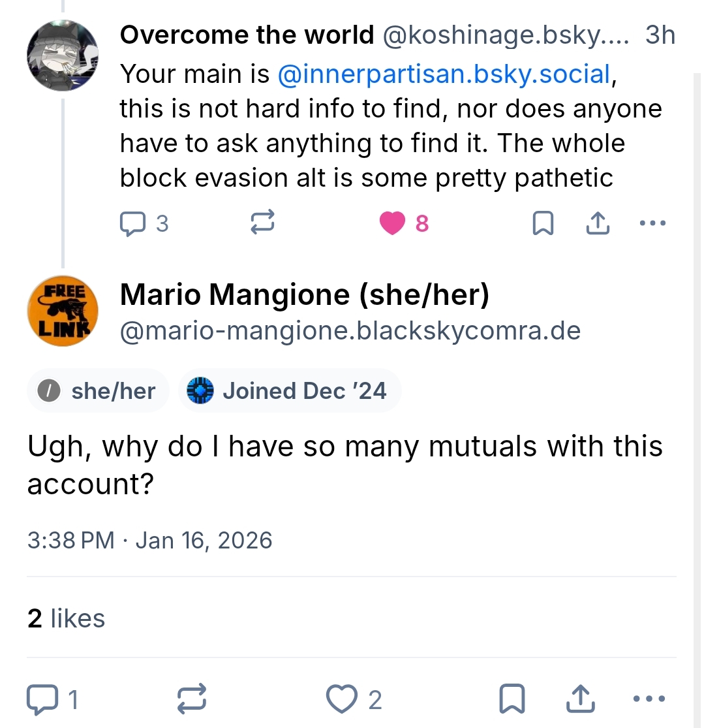Select the she/her pronoun label

98,391
